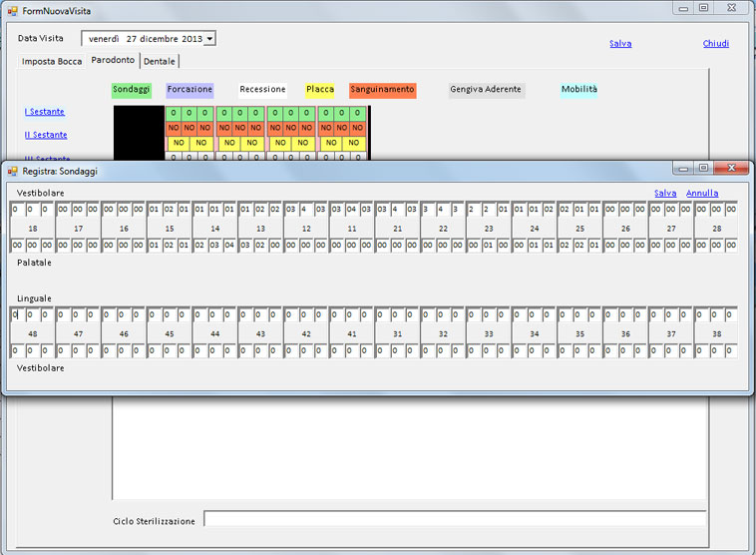Select the orange Sanguinamento legend label
756x555 pixels.
[x=382, y=89]
